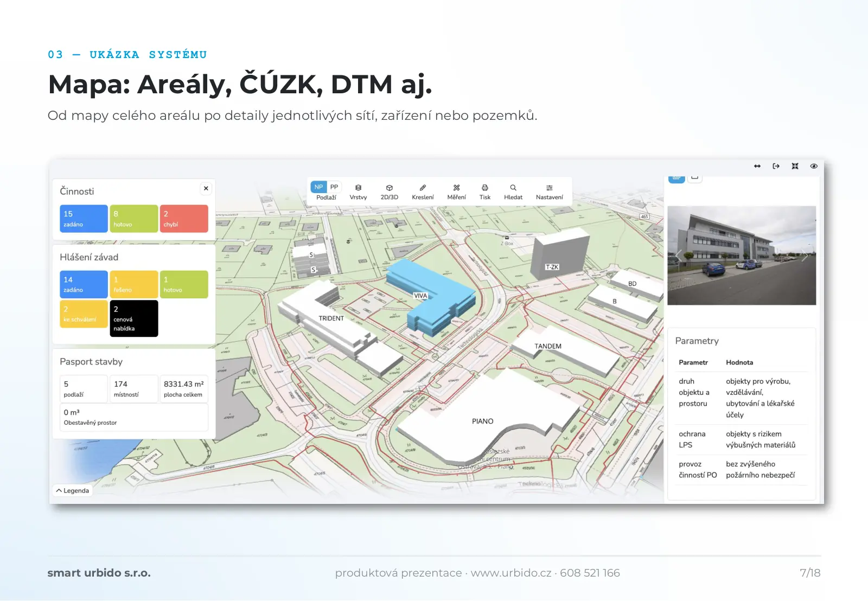Click the building photo thumbnail
868x601 pixels.
(742, 255)
